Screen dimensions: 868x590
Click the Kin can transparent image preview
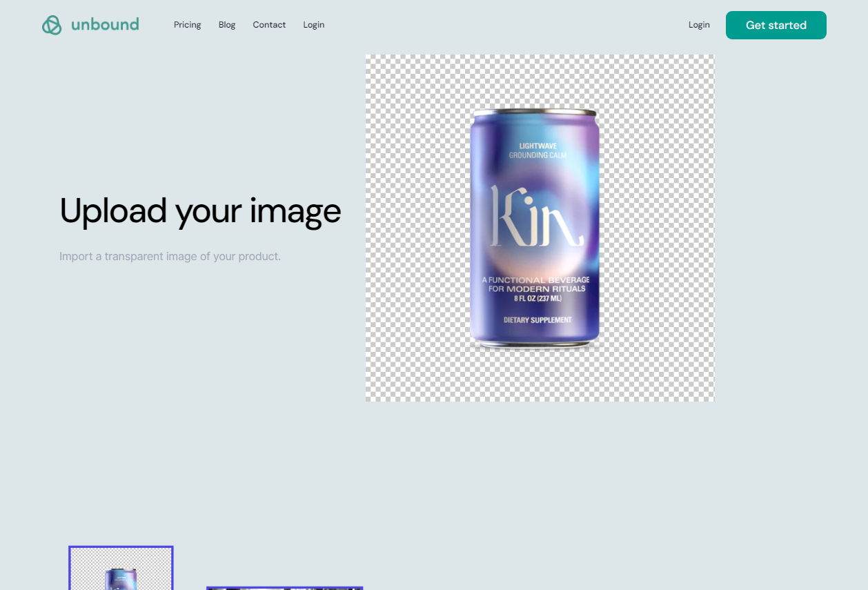pyautogui.click(x=540, y=228)
